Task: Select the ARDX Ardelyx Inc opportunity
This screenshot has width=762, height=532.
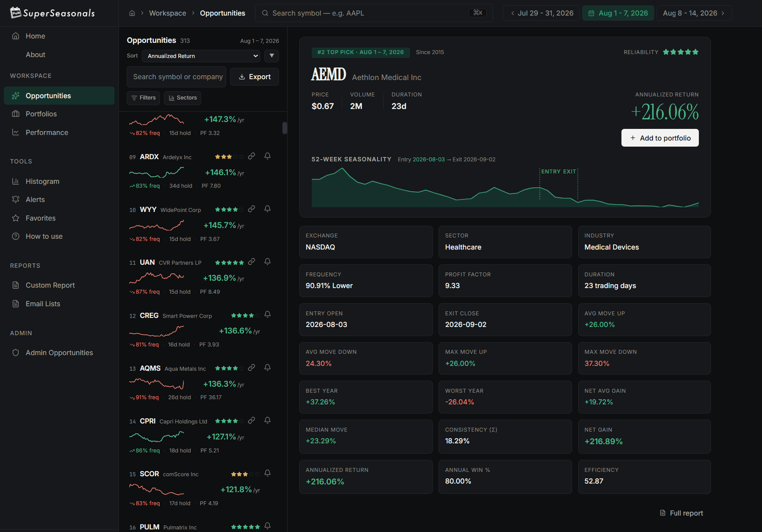Action: (201, 171)
